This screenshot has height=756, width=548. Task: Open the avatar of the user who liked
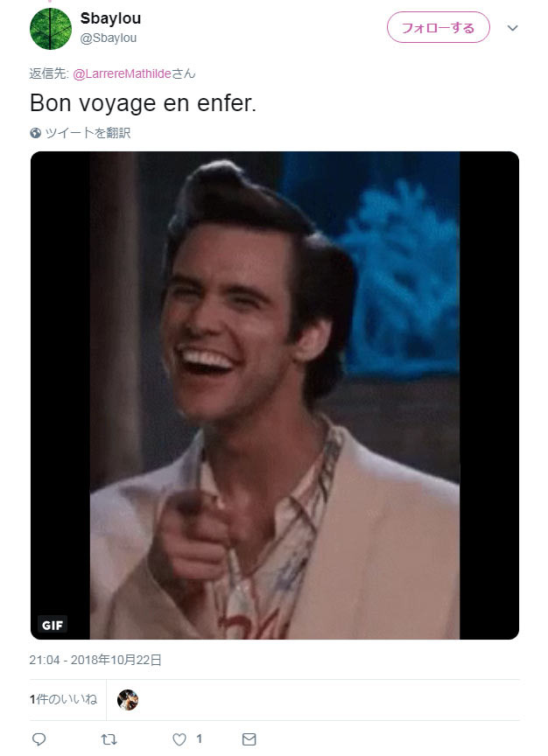click(x=128, y=700)
